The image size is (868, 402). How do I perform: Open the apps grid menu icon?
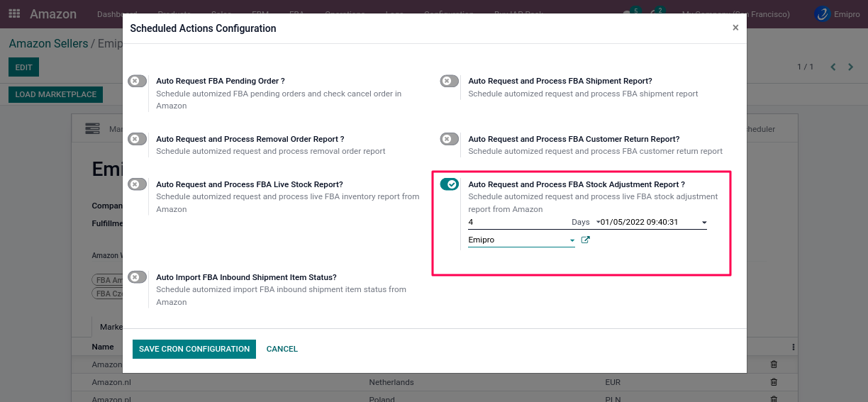(x=14, y=14)
